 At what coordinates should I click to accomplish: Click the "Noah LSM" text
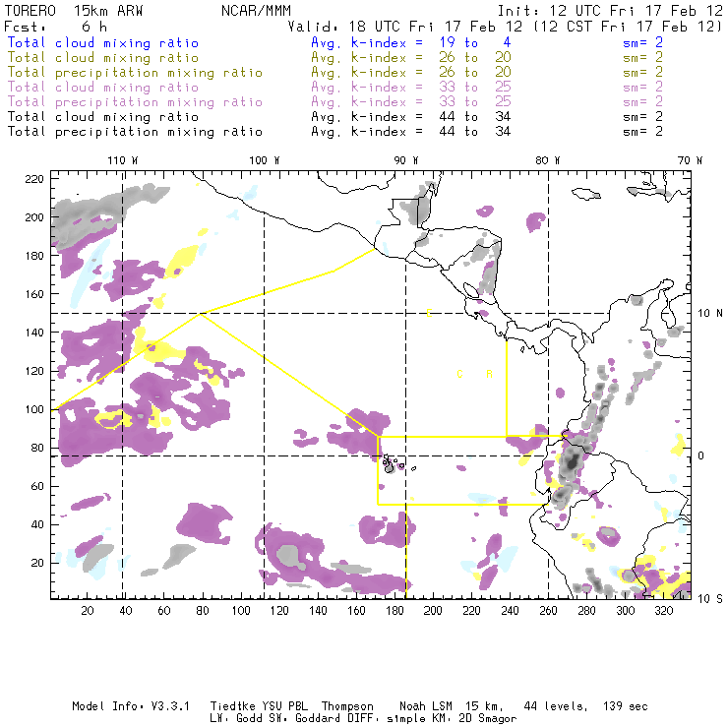(426, 706)
